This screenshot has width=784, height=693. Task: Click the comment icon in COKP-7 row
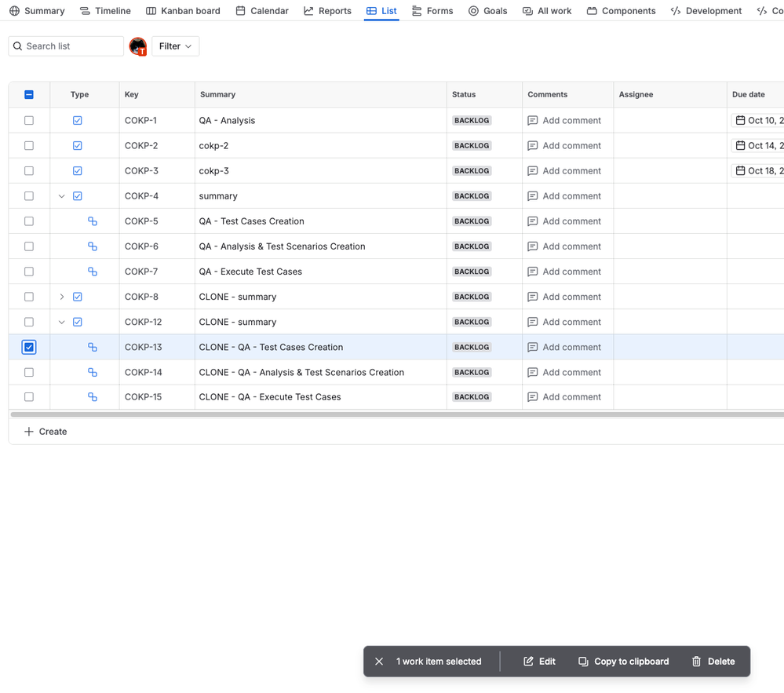(x=533, y=272)
